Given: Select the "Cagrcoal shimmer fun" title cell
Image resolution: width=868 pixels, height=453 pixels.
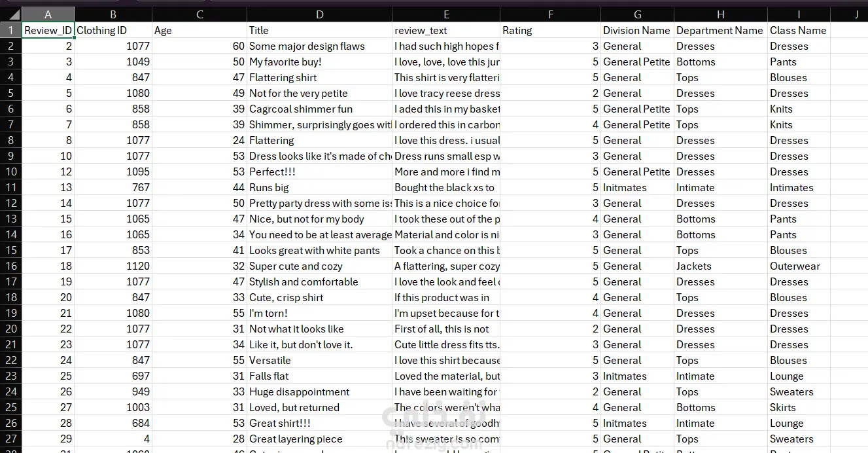Looking at the screenshot, I should (319, 109).
